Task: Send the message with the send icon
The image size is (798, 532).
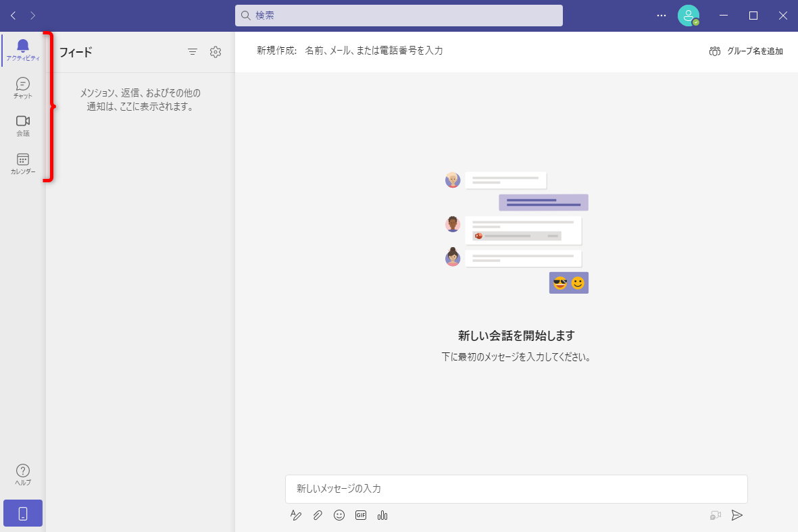Action: click(737, 515)
